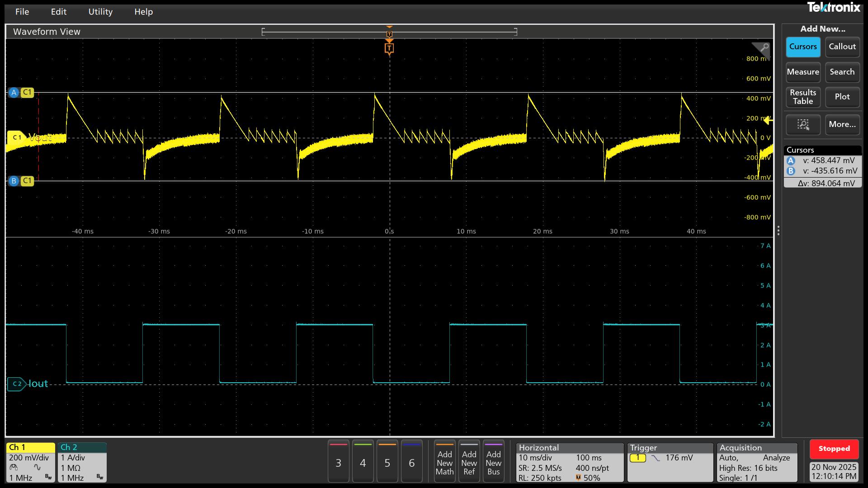868x488 pixels.
Task: Open the More... options in Add New panel
Action: coord(842,125)
